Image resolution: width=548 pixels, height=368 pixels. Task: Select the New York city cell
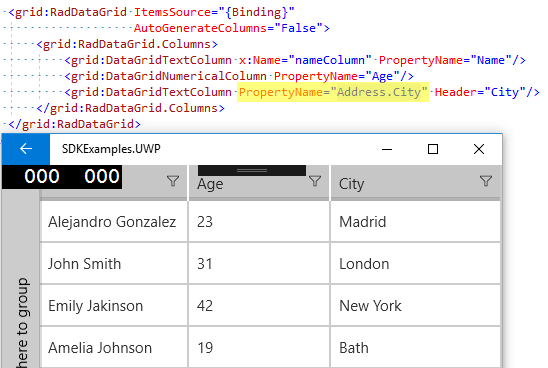click(x=415, y=305)
